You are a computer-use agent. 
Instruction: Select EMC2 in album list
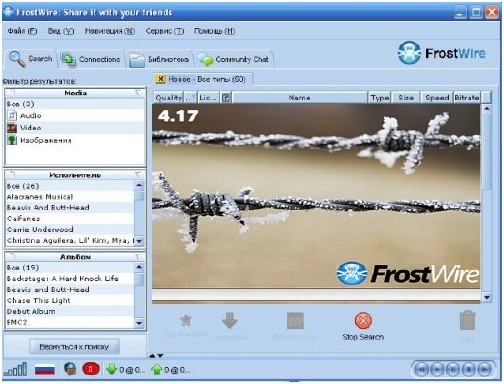(x=70, y=322)
